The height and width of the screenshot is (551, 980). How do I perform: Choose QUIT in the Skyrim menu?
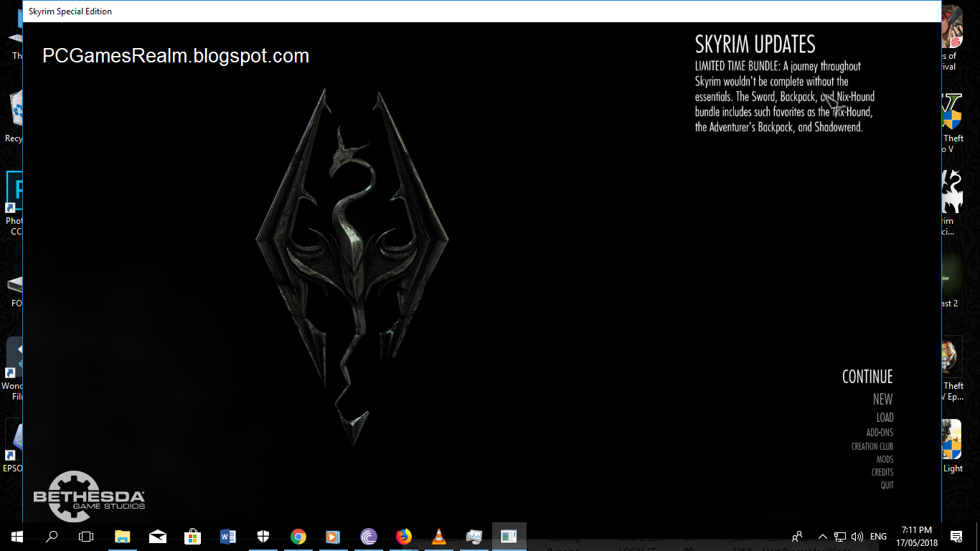(887, 485)
